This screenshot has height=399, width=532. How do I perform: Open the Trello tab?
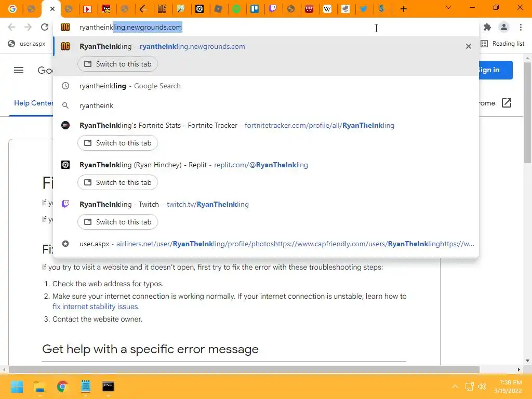pos(255,9)
